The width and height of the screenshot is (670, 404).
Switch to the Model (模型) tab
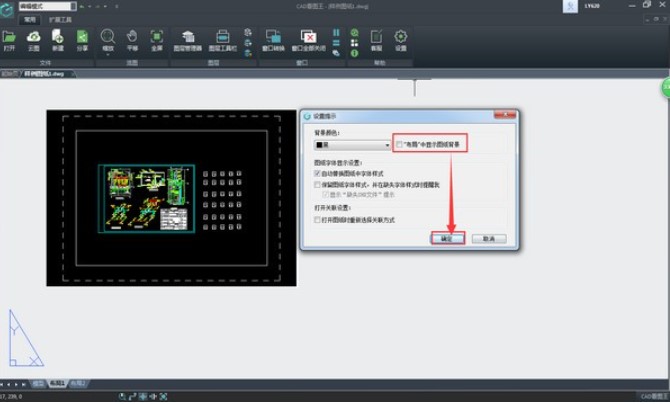tap(38, 383)
